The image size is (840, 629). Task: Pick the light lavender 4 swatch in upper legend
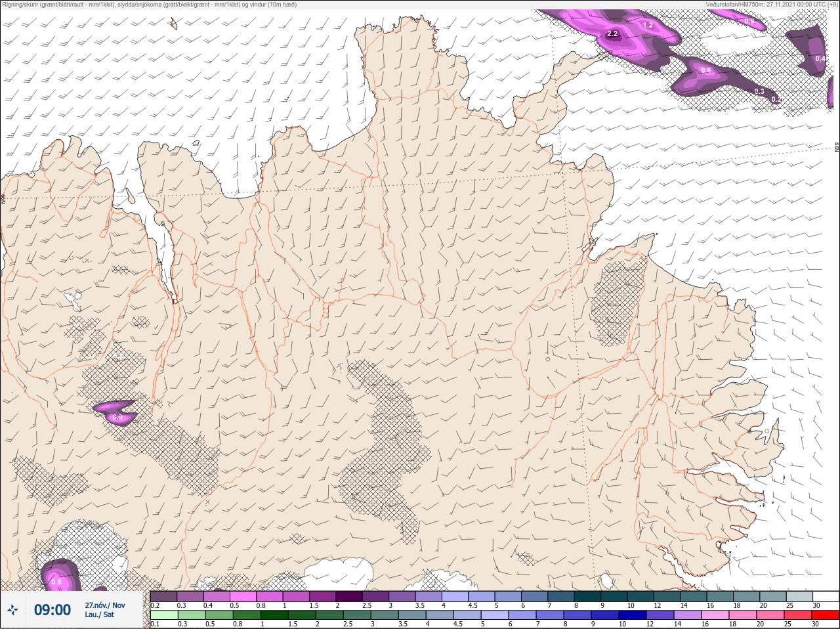click(x=455, y=596)
